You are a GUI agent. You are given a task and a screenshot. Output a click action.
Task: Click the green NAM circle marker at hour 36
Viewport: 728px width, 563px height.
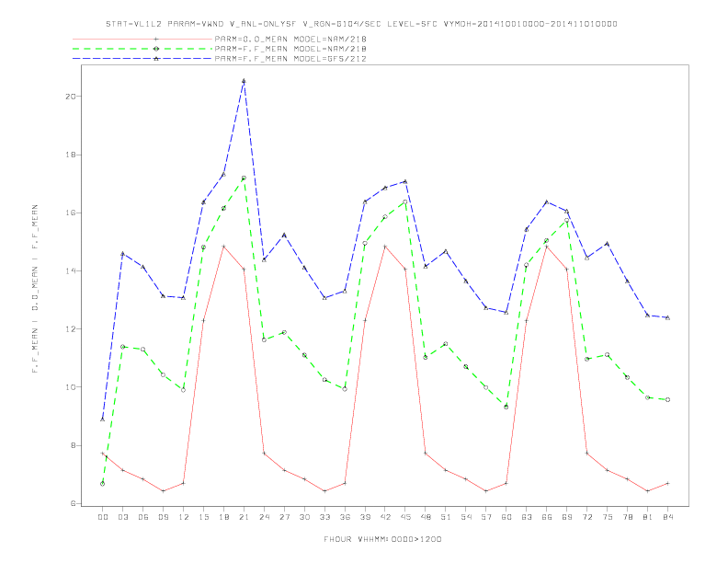click(x=345, y=389)
